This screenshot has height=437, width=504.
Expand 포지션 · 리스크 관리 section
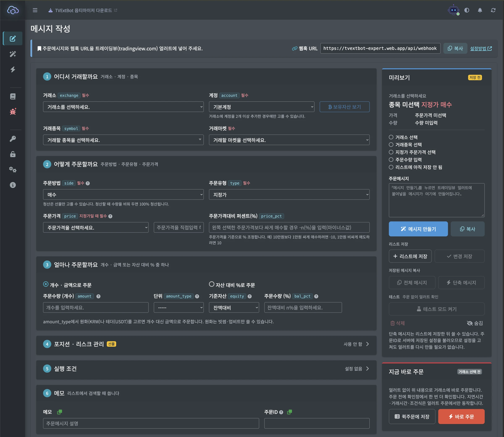(x=206, y=344)
